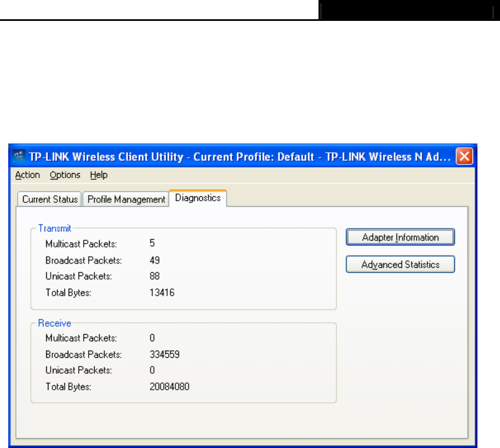Switch to the Current Status tab

point(50,199)
